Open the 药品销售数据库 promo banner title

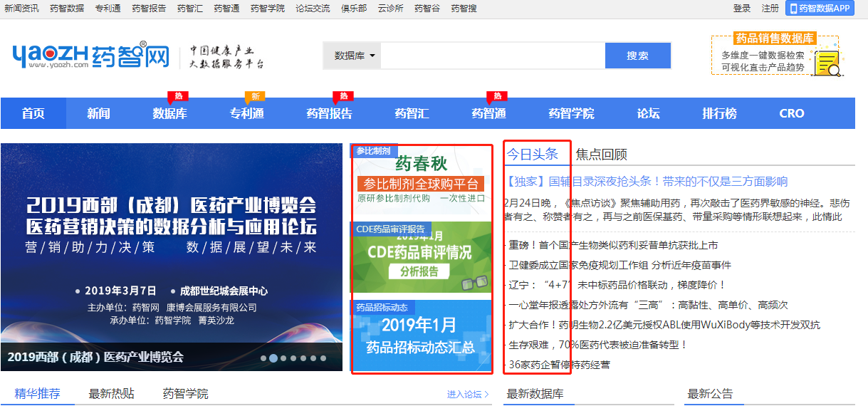(775, 38)
